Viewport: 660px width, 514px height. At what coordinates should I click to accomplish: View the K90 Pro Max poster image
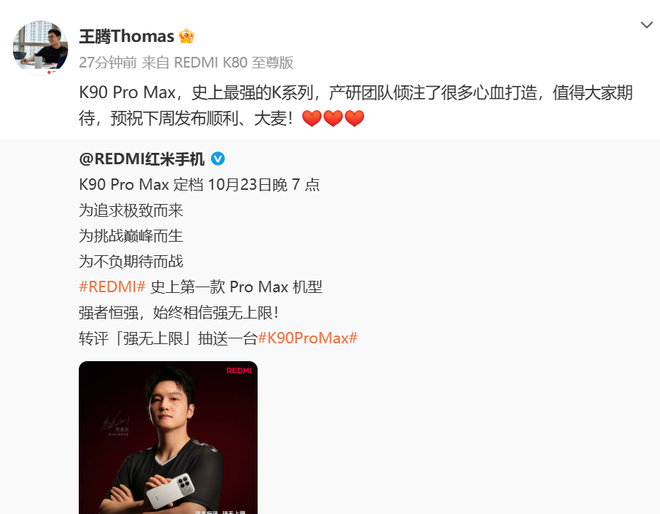click(x=168, y=437)
